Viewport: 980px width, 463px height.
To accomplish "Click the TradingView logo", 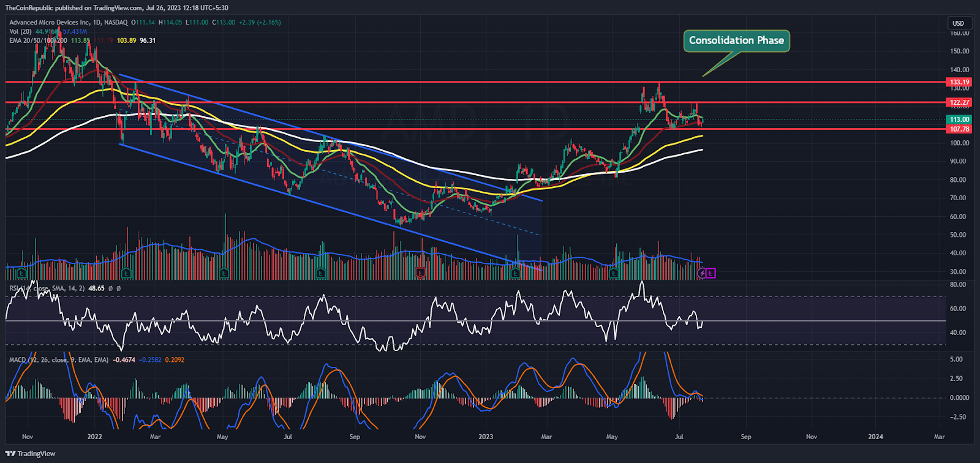I will (x=31, y=454).
